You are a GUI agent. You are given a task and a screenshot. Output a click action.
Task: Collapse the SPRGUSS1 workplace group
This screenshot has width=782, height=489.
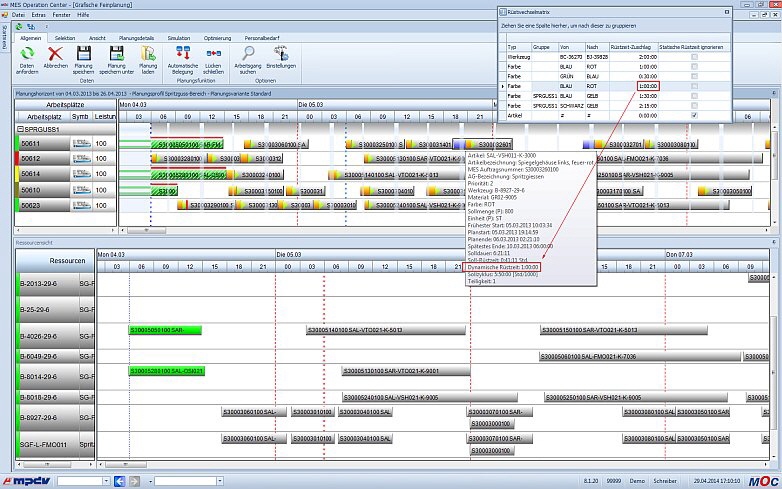tap(20, 129)
